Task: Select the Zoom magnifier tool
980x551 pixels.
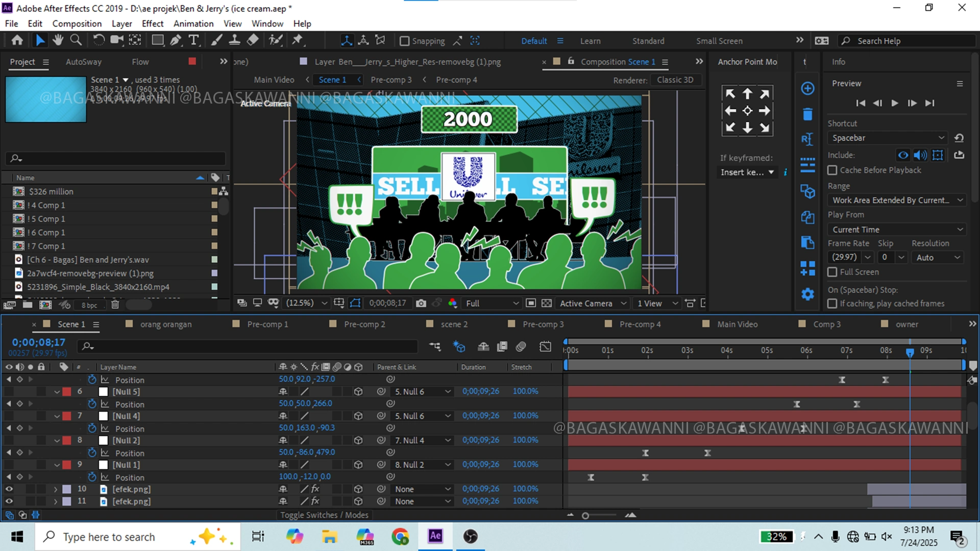Action: pos(76,40)
